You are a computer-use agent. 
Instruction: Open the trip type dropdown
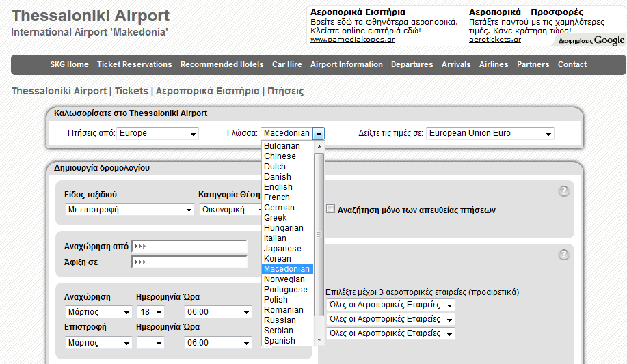pos(129,210)
